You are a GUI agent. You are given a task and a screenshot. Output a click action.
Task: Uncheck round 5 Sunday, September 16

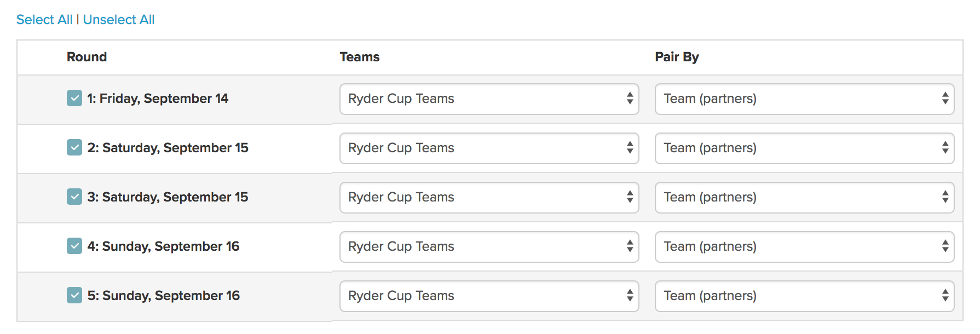[74, 296]
